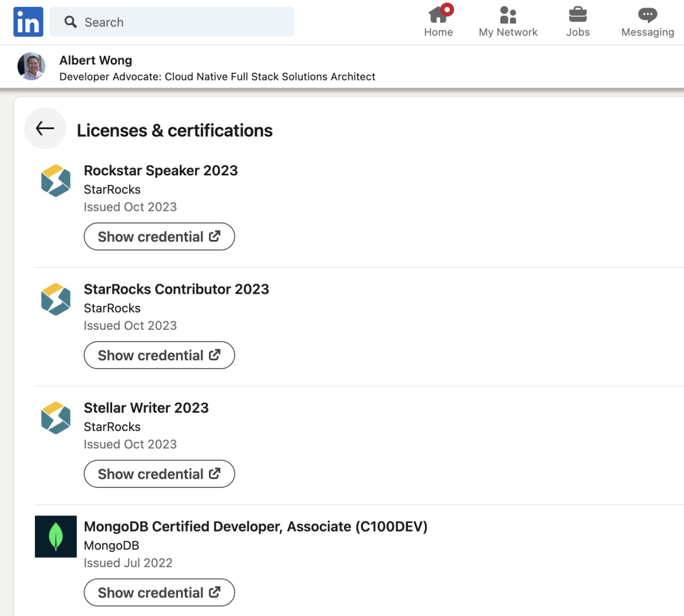Open the My Network page
Screen dimensions: 684x616
(x=508, y=22)
